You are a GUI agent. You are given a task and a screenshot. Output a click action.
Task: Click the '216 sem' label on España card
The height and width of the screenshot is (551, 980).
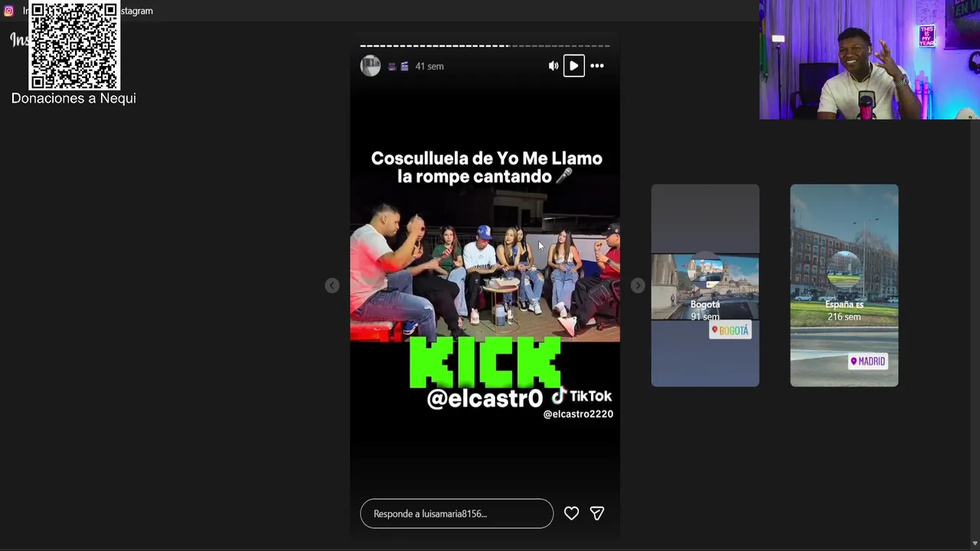pyautogui.click(x=844, y=317)
